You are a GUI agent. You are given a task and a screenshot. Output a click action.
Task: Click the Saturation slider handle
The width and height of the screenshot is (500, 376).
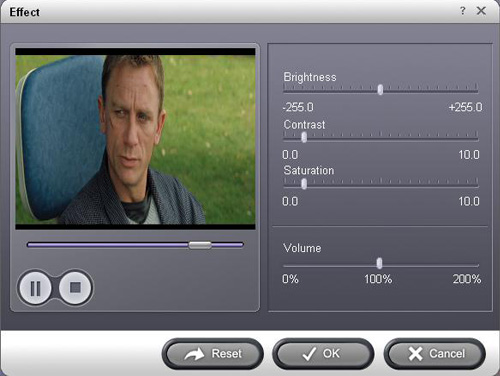pyautogui.click(x=304, y=184)
